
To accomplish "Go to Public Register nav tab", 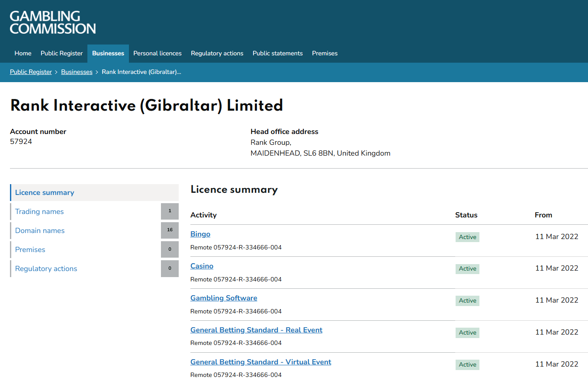I will pos(61,53).
